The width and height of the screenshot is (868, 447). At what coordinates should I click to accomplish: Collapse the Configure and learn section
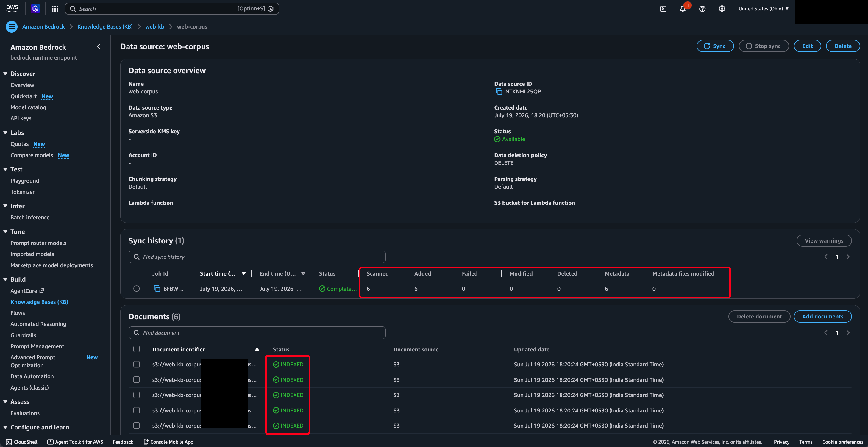coord(5,427)
